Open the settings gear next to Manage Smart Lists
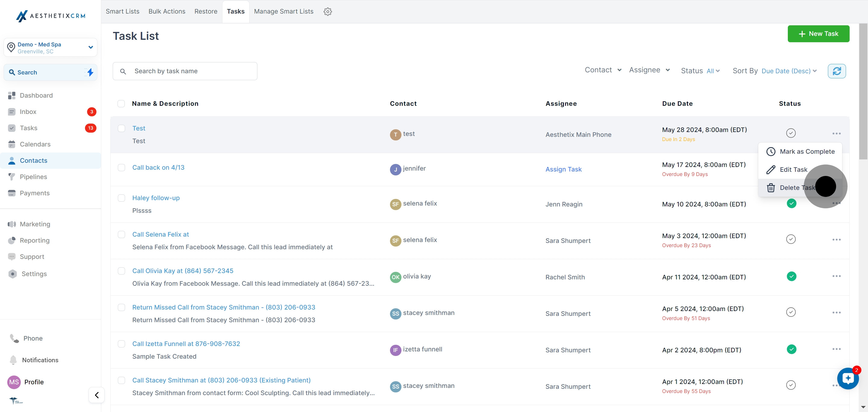The image size is (868, 412). 328,11
